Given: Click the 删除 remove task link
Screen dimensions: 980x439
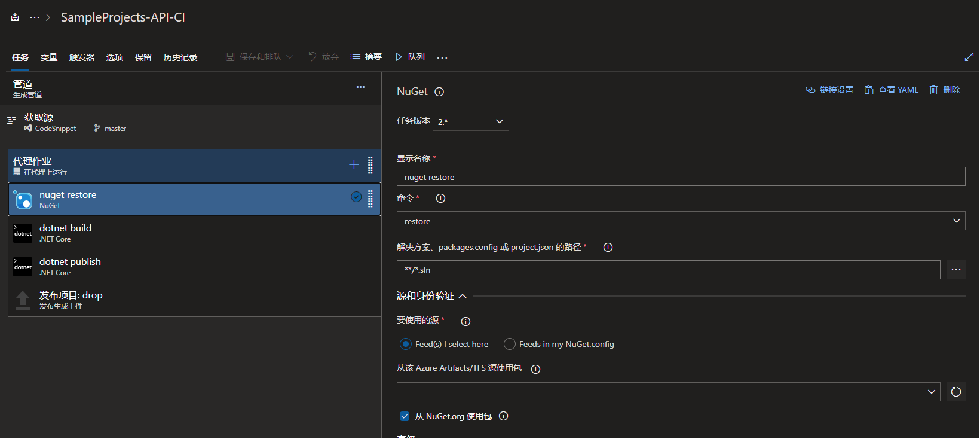Looking at the screenshot, I should [x=945, y=90].
